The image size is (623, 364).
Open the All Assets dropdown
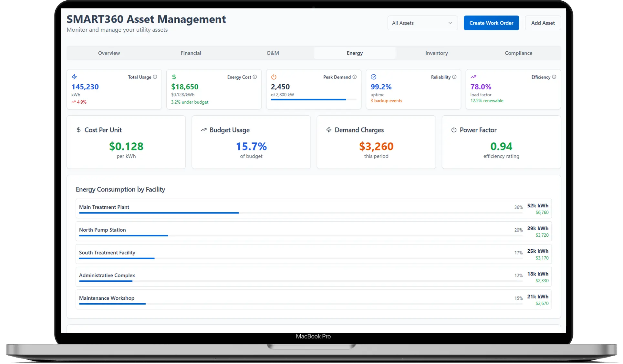pyautogui.click(x=422, y=23)
